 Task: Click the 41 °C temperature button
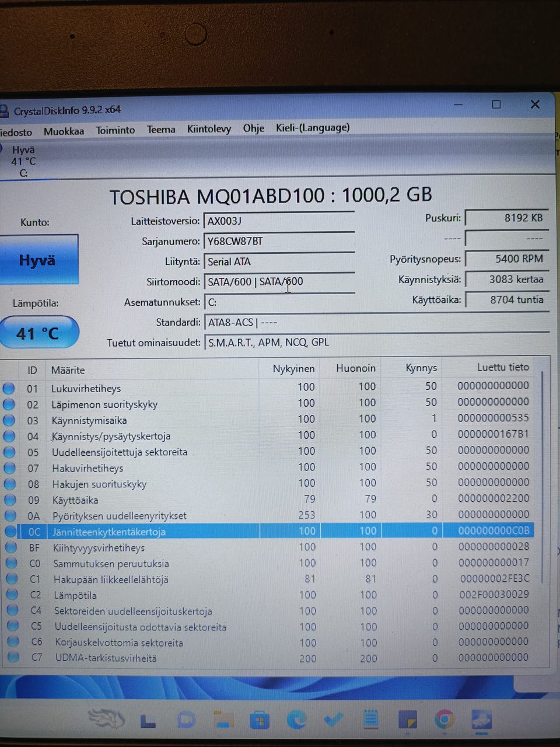coord(38,333)
